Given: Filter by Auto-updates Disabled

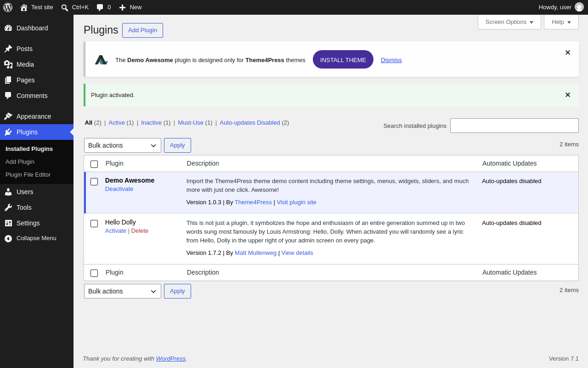Looking at the screenshot, I should tap(250, 123).
